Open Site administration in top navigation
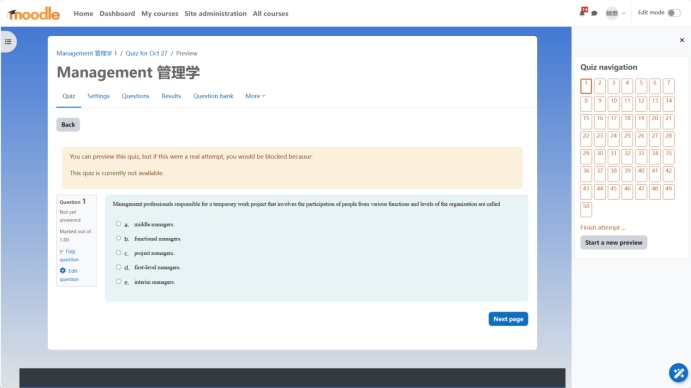The image size is (691, 388). [x=215, y=14]
